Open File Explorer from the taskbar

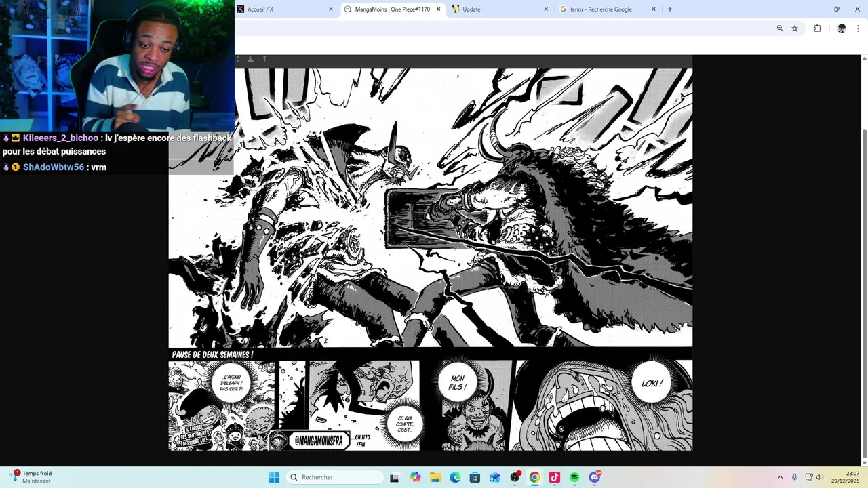pyautogui.click(x=435, y=477)
